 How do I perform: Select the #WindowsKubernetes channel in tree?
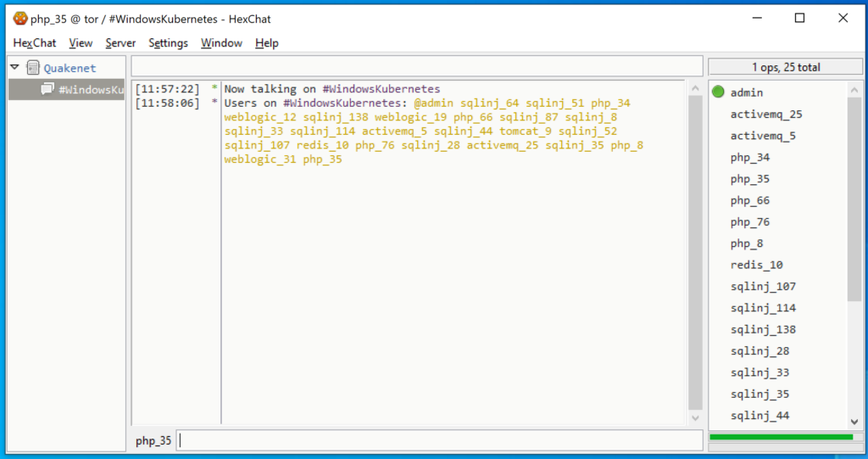tap(67, 89)
